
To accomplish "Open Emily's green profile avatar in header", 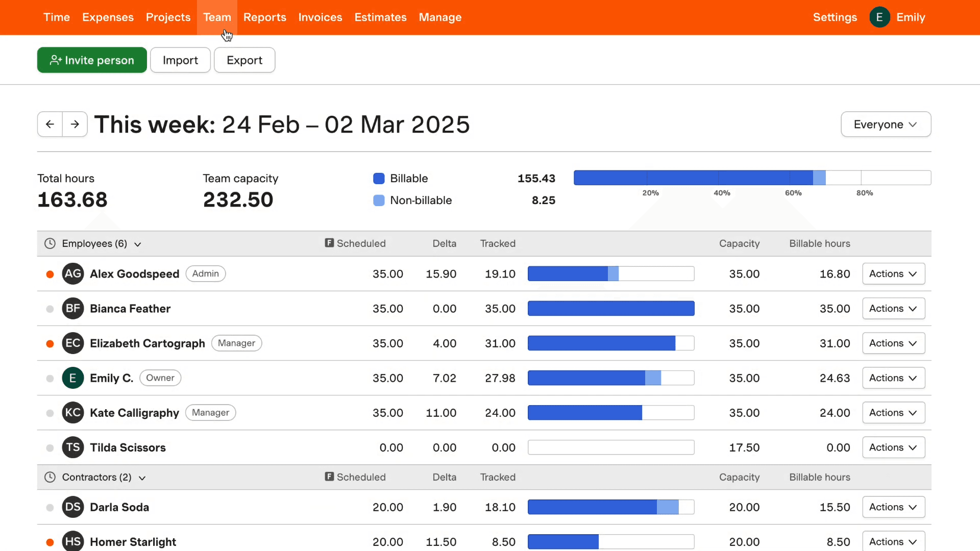I will 879,17.
